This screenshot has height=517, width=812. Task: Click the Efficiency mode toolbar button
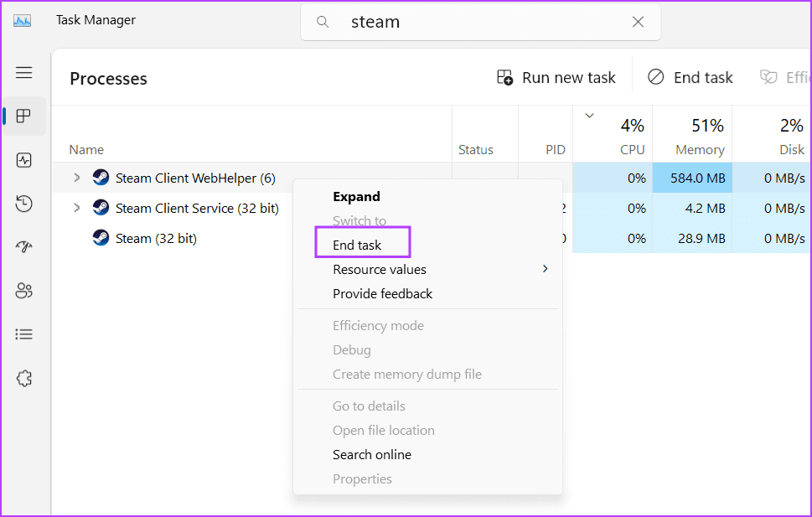[784, 78]
